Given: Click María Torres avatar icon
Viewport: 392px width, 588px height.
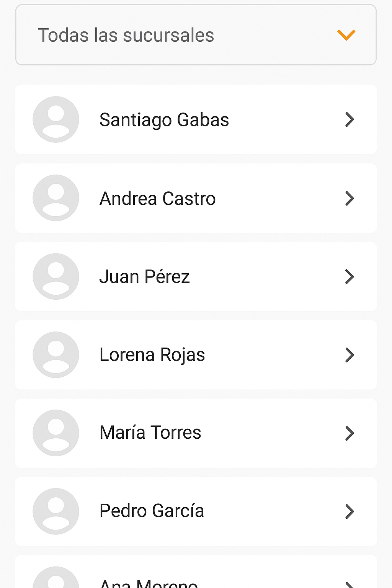Looking at the screenshot, I should click(x=56, y=433).
